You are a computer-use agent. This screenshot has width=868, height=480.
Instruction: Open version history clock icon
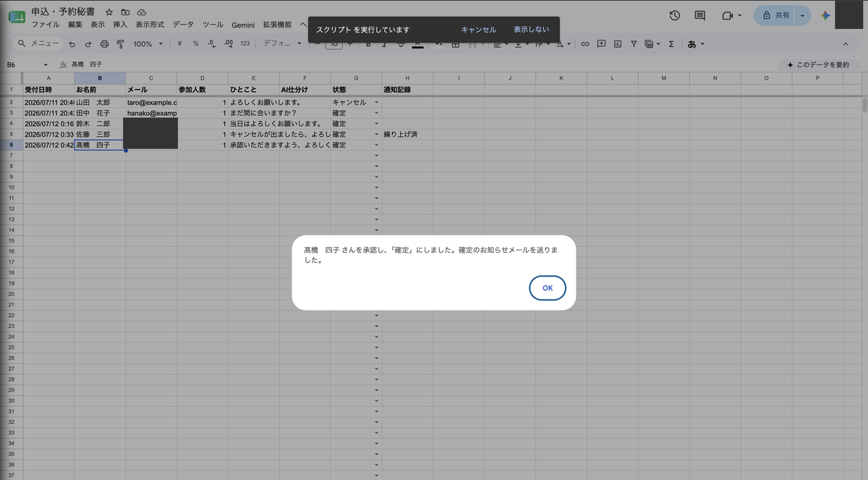coord(674,15)
